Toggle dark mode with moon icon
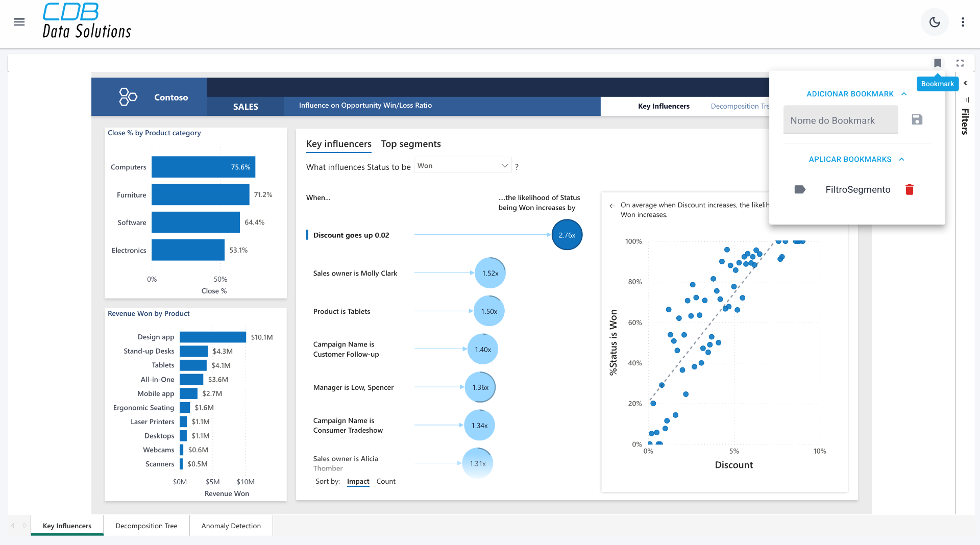 [x=935, y=22]
